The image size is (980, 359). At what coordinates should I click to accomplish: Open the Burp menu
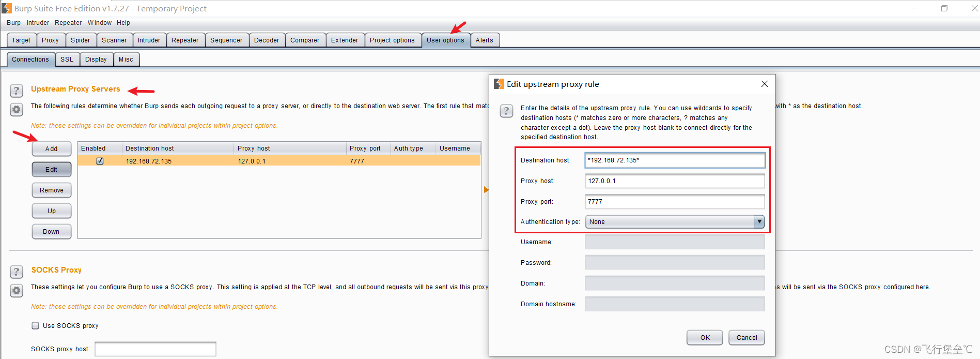point(13,23)
